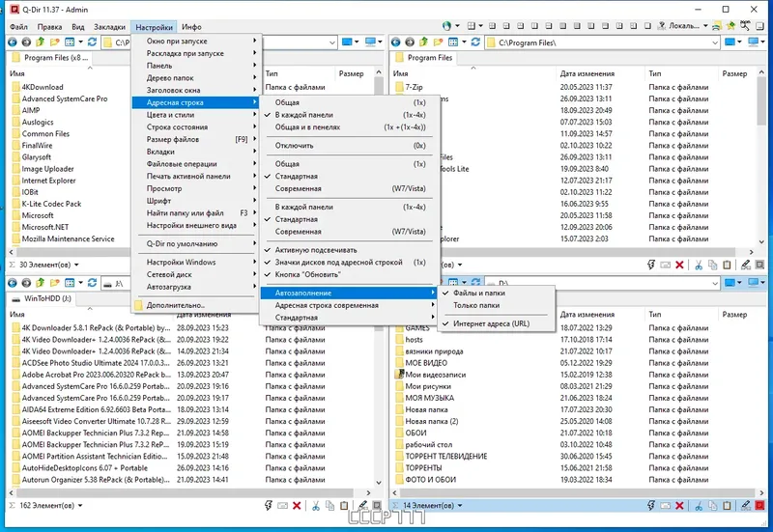The width and height of the screenshot is (773, 532).
Task: Click red delete X in bottom-right panel status bar
Action: coord(679,505)
